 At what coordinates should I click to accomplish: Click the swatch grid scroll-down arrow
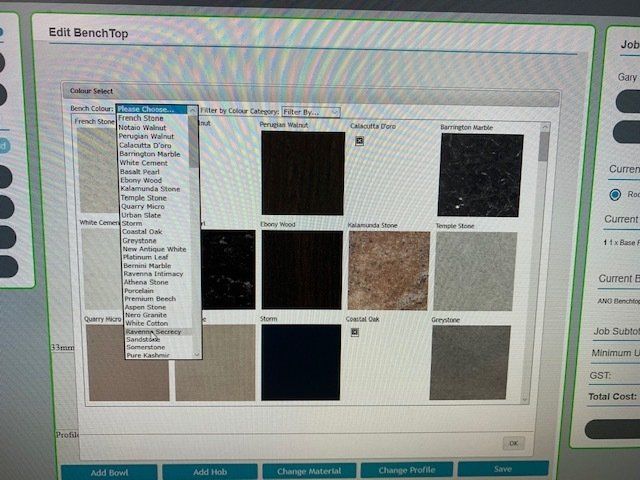[525, 400]
